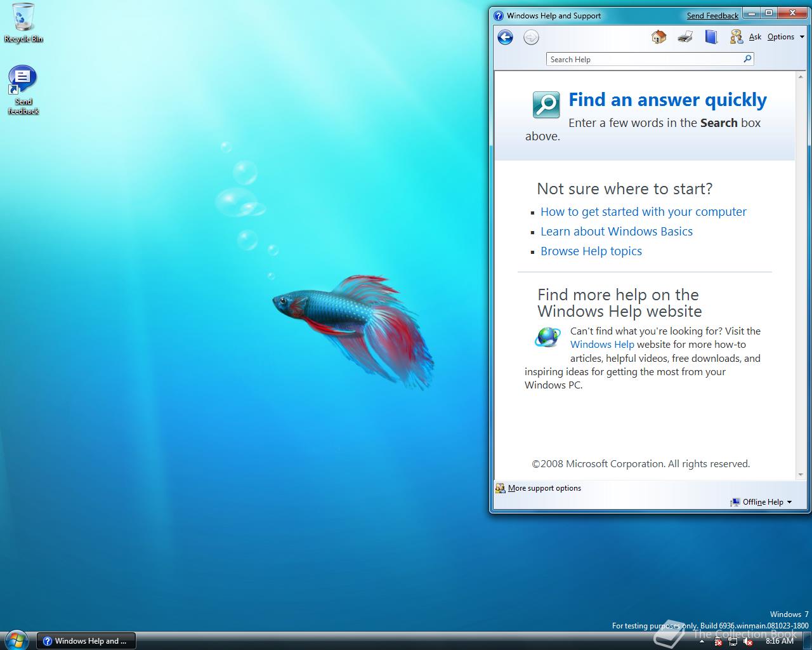Maximize the Windows Help and Support window

[x=769, y=13]
